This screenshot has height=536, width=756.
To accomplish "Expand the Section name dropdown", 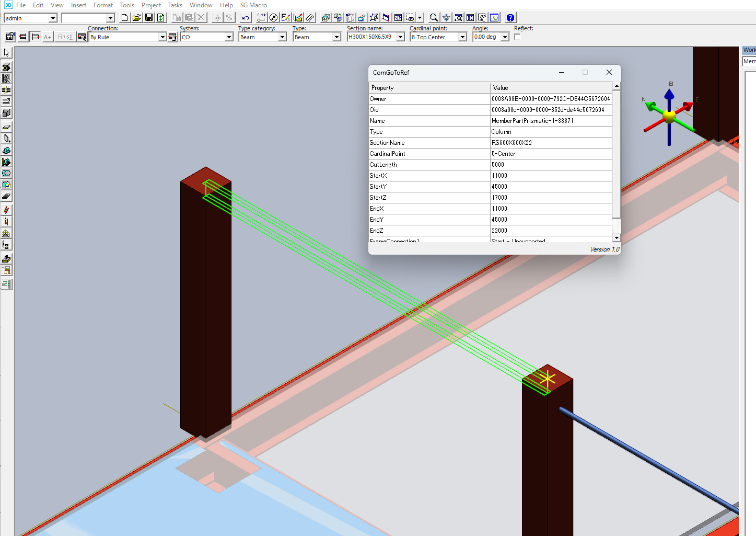I will [400, 37].
